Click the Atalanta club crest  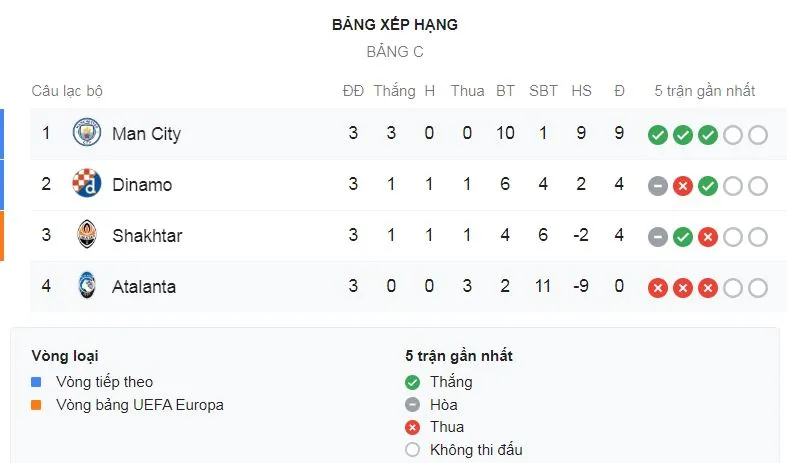[87, 287]
